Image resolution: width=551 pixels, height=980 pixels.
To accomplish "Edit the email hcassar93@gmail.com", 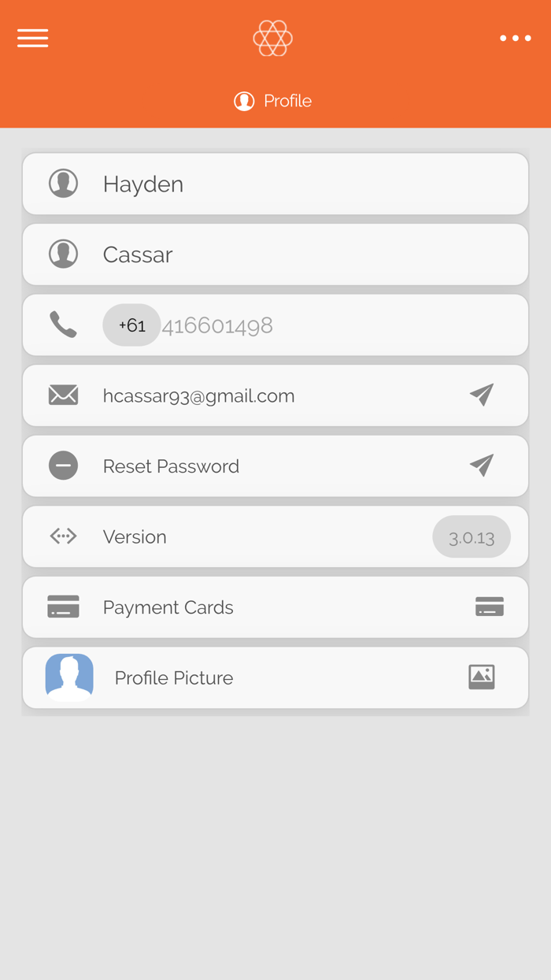I will tap(199, 395).
